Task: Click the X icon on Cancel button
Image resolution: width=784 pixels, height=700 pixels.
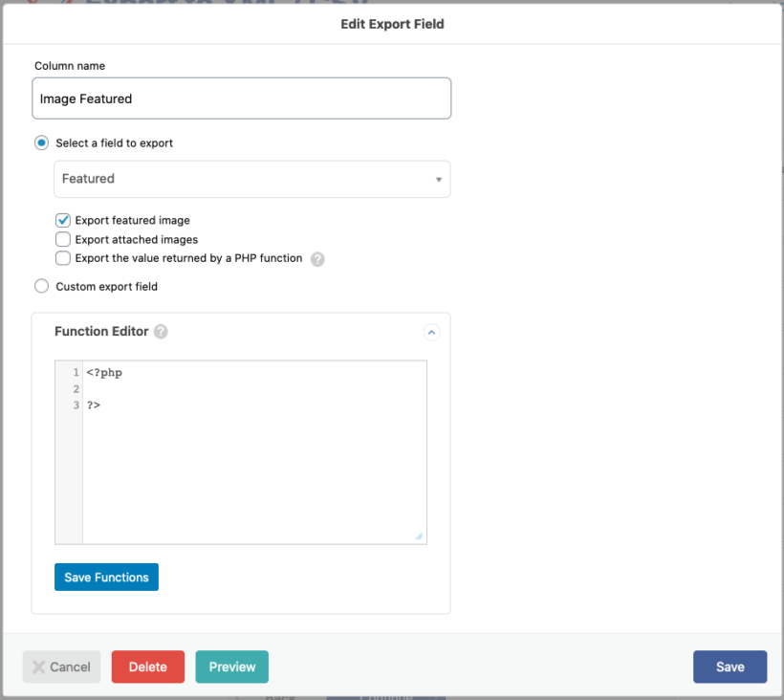Action: point(38,667)
